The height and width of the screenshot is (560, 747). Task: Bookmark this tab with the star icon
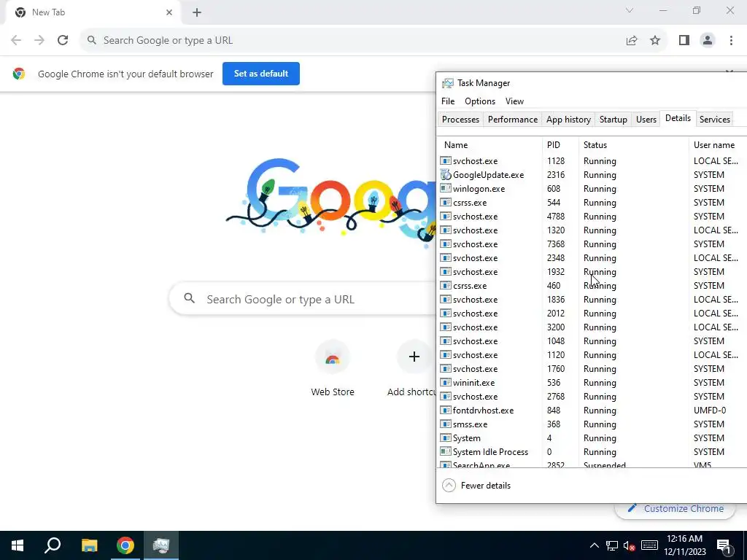[655, 41]
